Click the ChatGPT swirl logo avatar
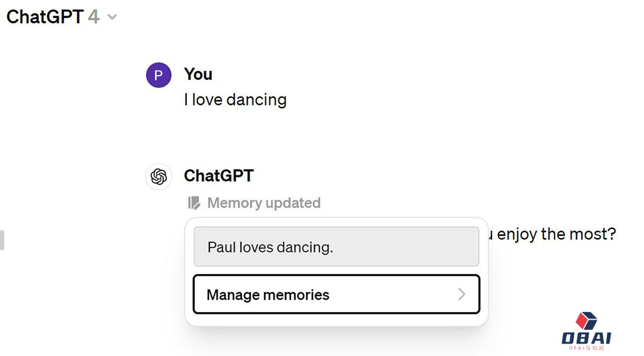The height and width of the screenshot is (356, 644). tap(158, 176)
